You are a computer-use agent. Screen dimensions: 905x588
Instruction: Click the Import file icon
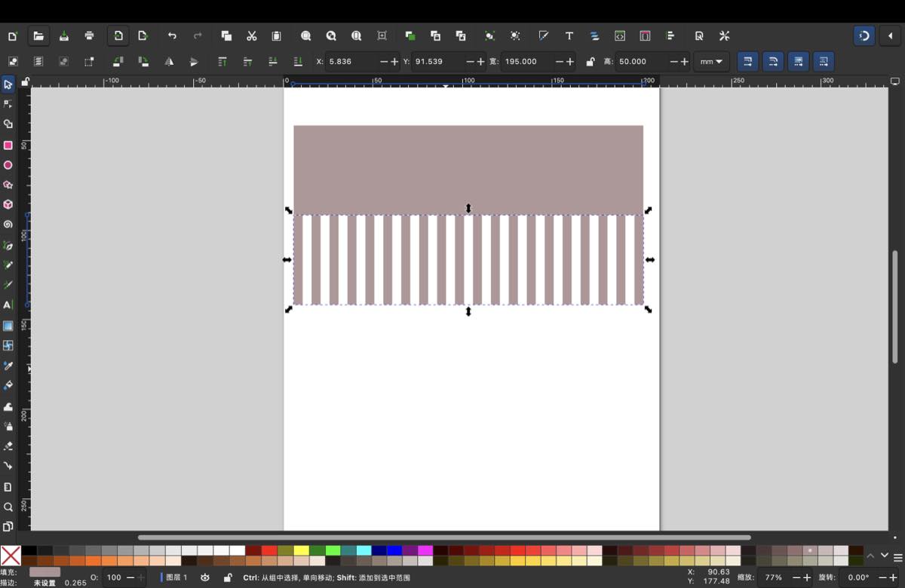pyautogui.click(x=118, y=35)
